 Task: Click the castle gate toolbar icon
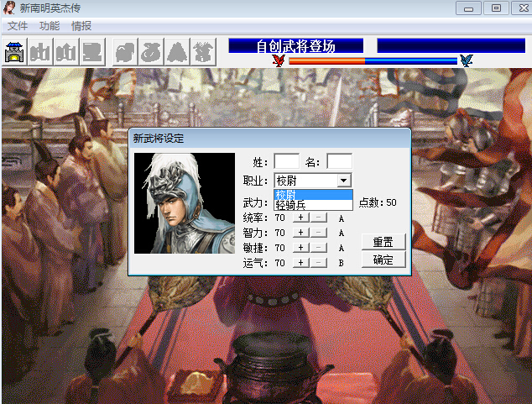pyautogui.click(x=14, y=52)
